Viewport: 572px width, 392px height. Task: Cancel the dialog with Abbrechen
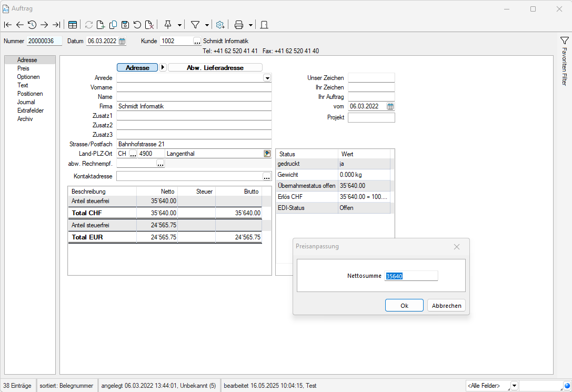point(446,306)
